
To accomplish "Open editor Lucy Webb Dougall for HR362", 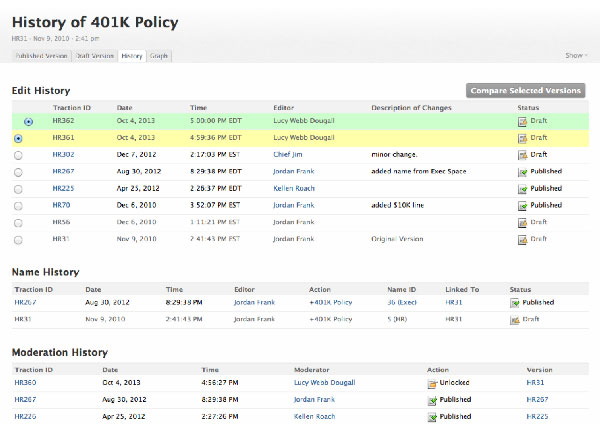I will click(x=305, y=121).
